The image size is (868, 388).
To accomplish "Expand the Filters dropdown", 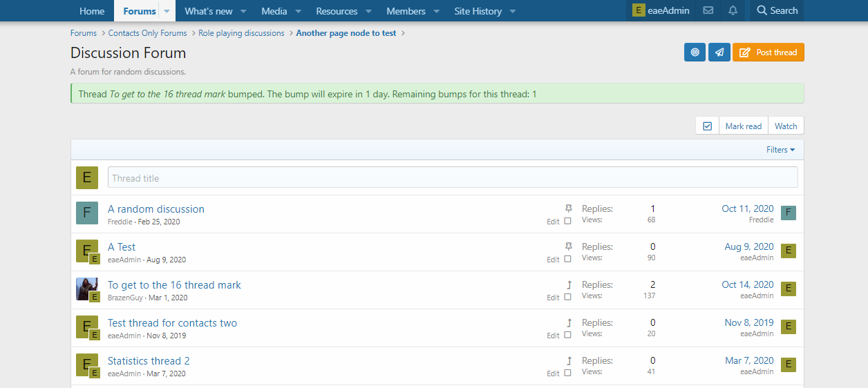I will click(x=780, y=150).
